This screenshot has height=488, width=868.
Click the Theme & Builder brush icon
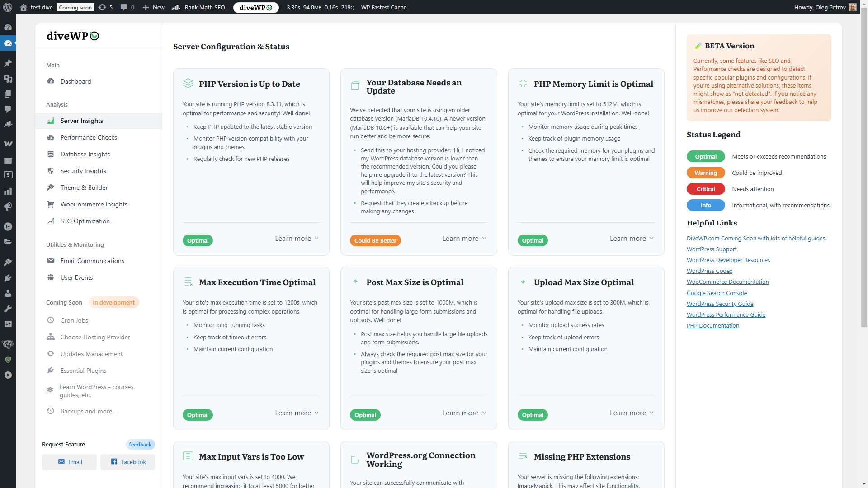pyautogui.click(x=51, y=188)
